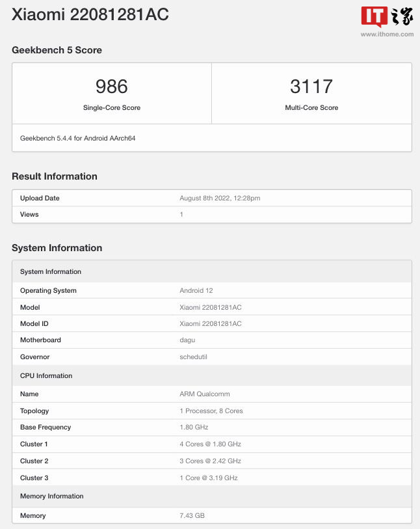Click the Multi-Core Score label
Screen dimensions: 420x529
coord(311,107)
